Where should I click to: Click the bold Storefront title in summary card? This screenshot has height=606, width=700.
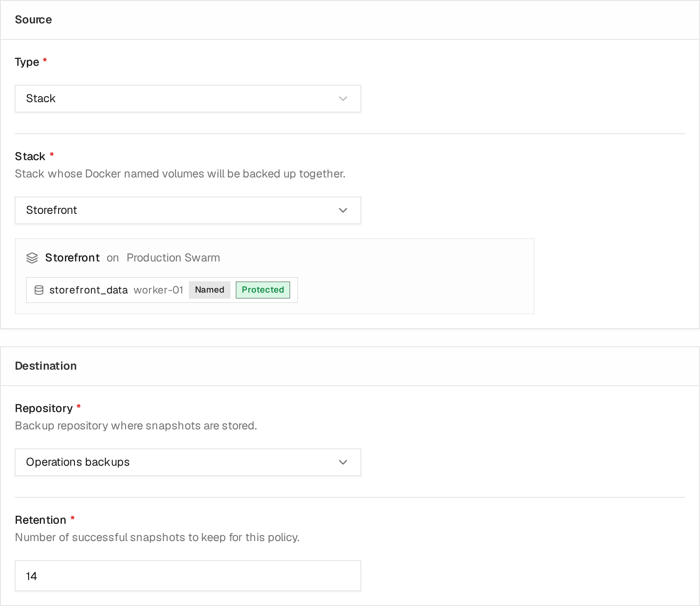[x=72, y=258]
